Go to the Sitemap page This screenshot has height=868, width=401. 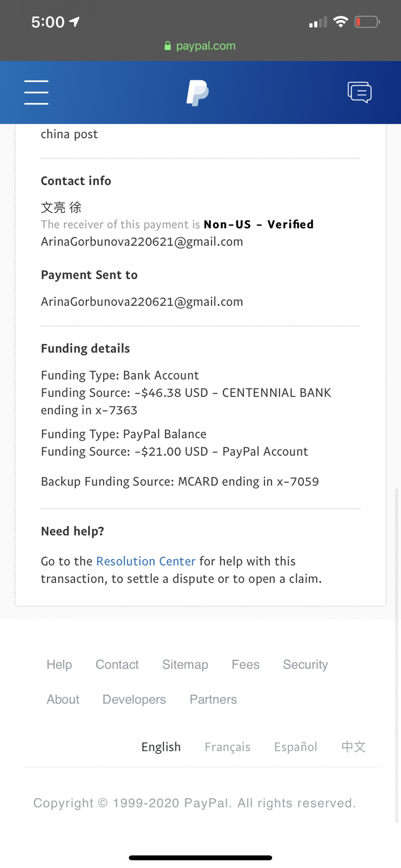pyautogui.click(x=185, y=664)
